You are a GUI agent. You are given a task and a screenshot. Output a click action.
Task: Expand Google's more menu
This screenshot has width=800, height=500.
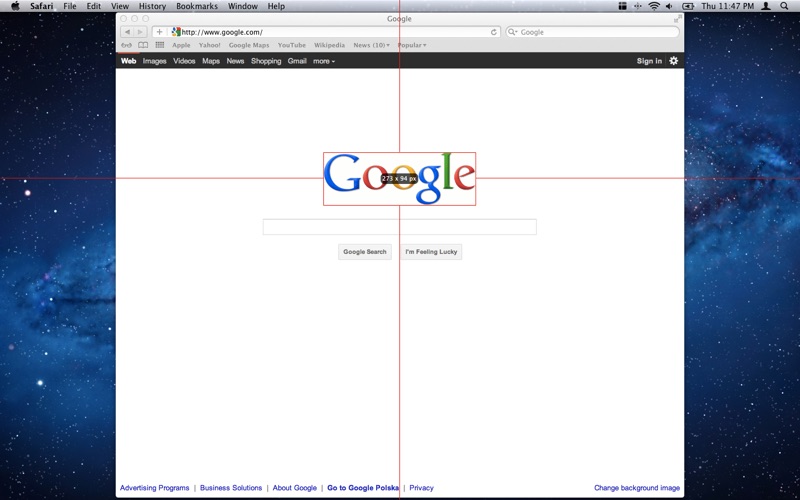tap(324, 61)
